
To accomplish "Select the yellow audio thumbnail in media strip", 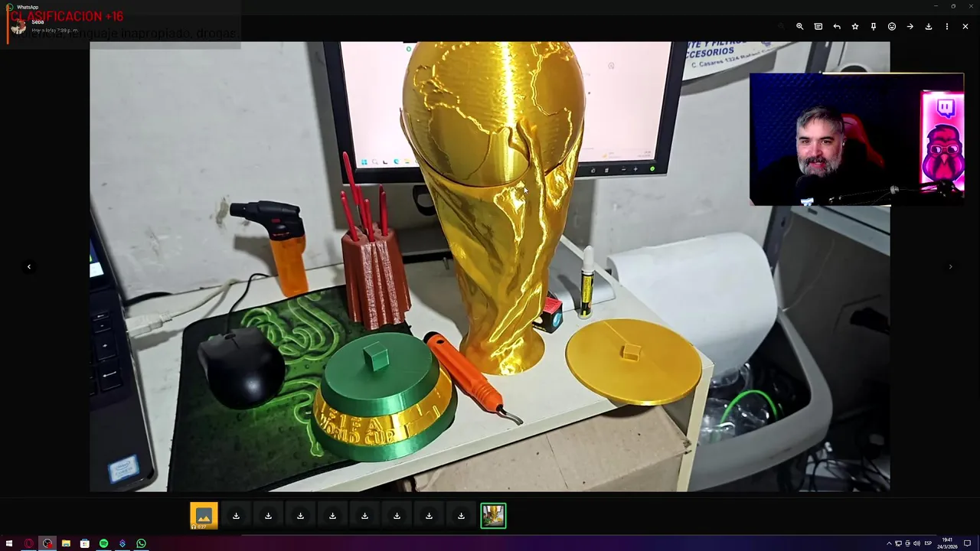I will click(x=204, y=516).
